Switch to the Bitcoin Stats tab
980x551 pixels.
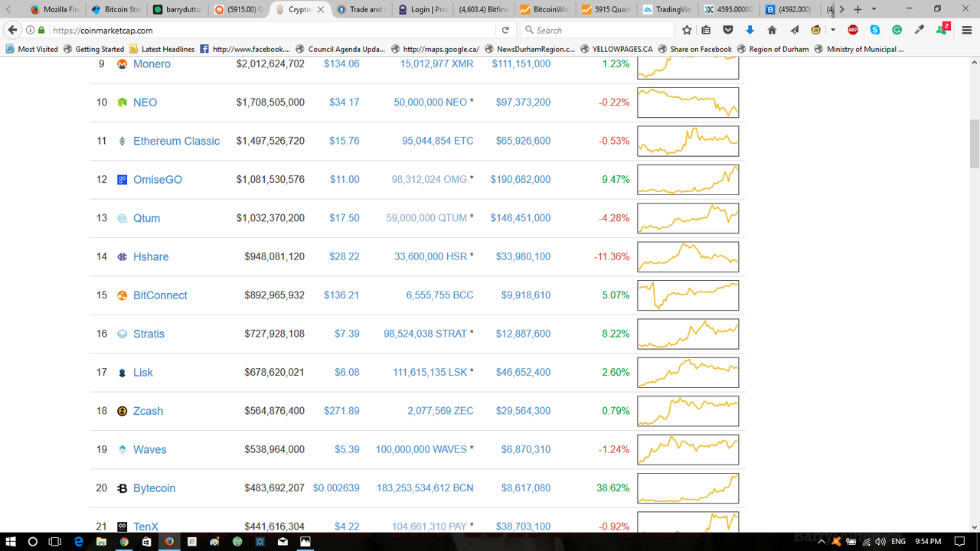115,9
